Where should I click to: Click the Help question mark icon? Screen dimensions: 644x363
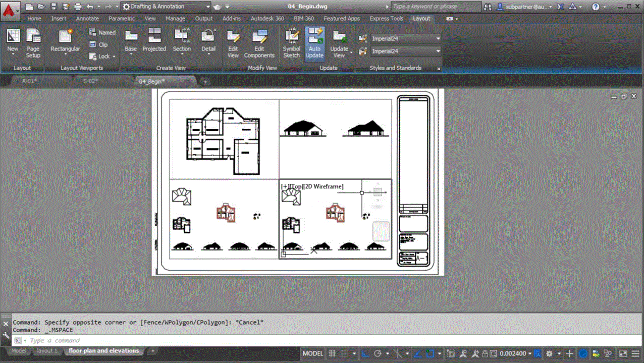[x=596, y=7]
